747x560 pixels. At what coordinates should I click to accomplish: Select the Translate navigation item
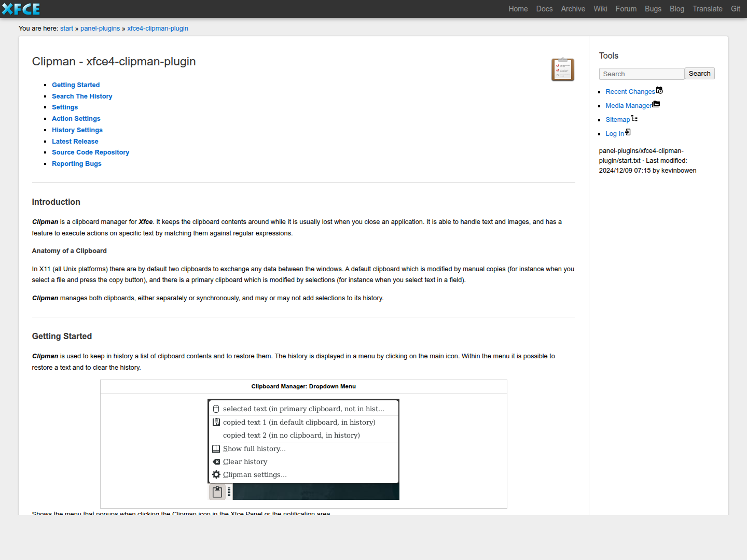click(x=708, y=9)
